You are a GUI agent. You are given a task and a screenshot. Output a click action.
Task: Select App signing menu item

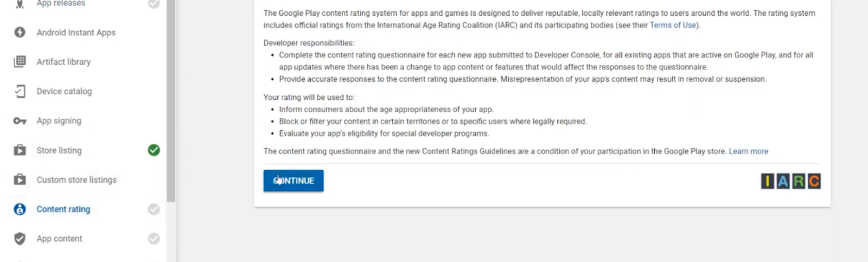click(x=59, y=121)
